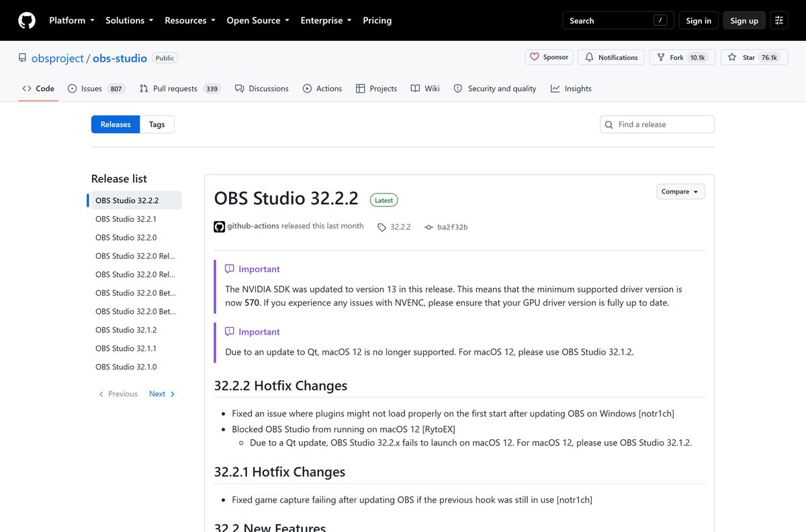Open the OBS Studio 32.2.2 release title

tap(286, 198)
